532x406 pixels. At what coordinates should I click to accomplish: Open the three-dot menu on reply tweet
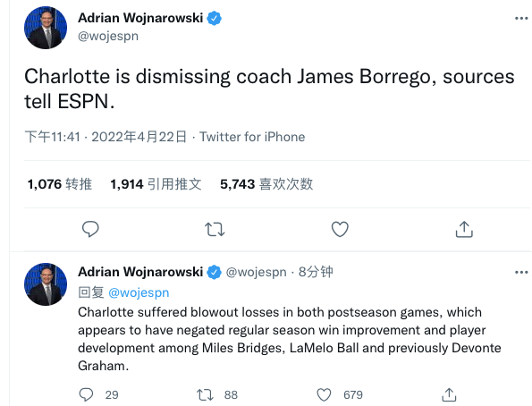point(521,272)
